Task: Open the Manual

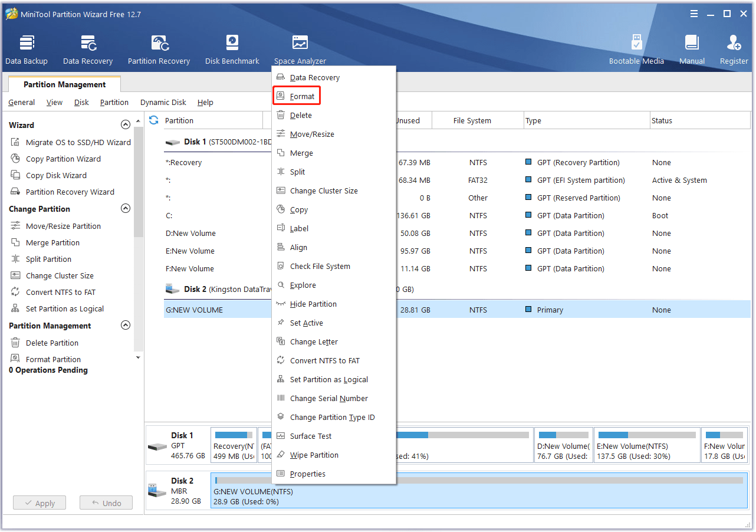Action: coord(691,47)
